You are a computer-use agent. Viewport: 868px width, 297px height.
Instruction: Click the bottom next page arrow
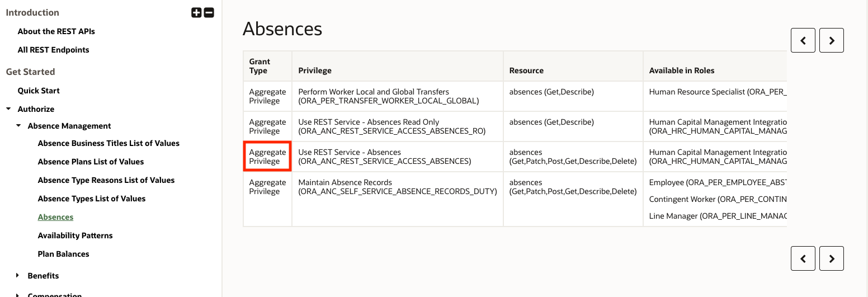pyautogui.click(x=831, y=258)
